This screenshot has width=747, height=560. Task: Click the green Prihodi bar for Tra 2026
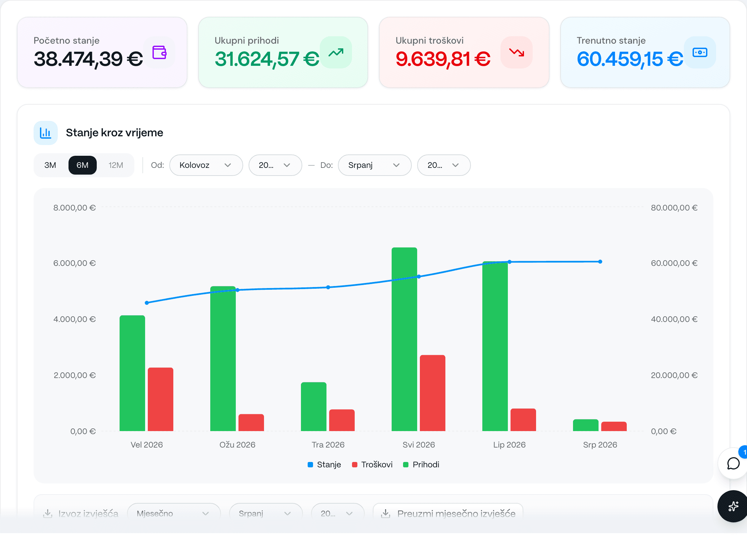click(x=314, y=407)
